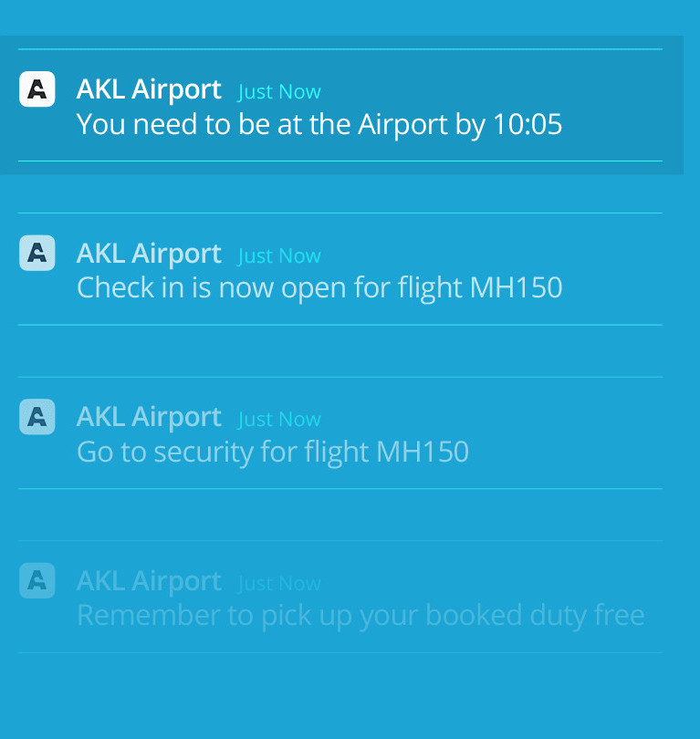Click the 10:05 time in the top notification

coord(528,124)
